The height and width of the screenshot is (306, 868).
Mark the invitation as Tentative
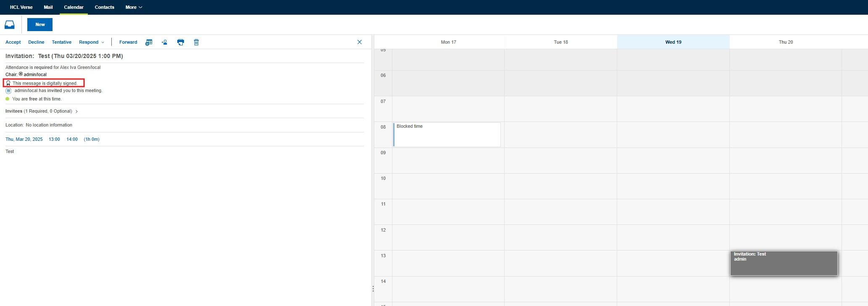[x=61, y=42]
